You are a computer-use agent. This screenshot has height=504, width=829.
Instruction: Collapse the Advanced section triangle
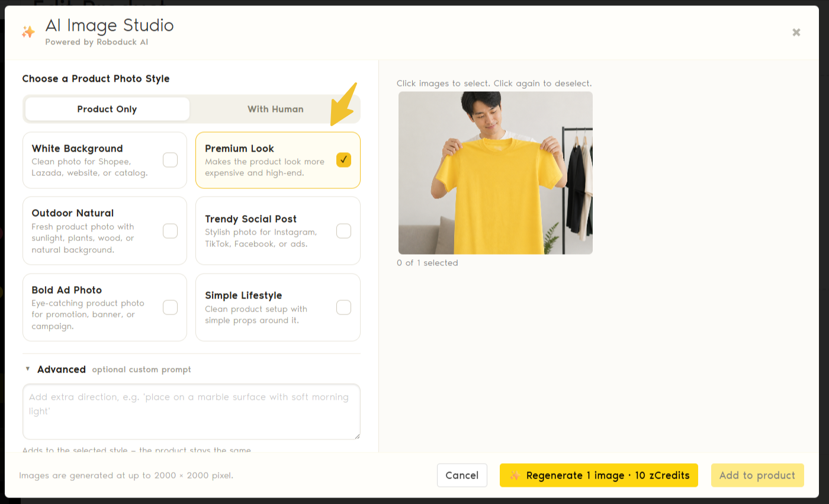click(27, 369)
